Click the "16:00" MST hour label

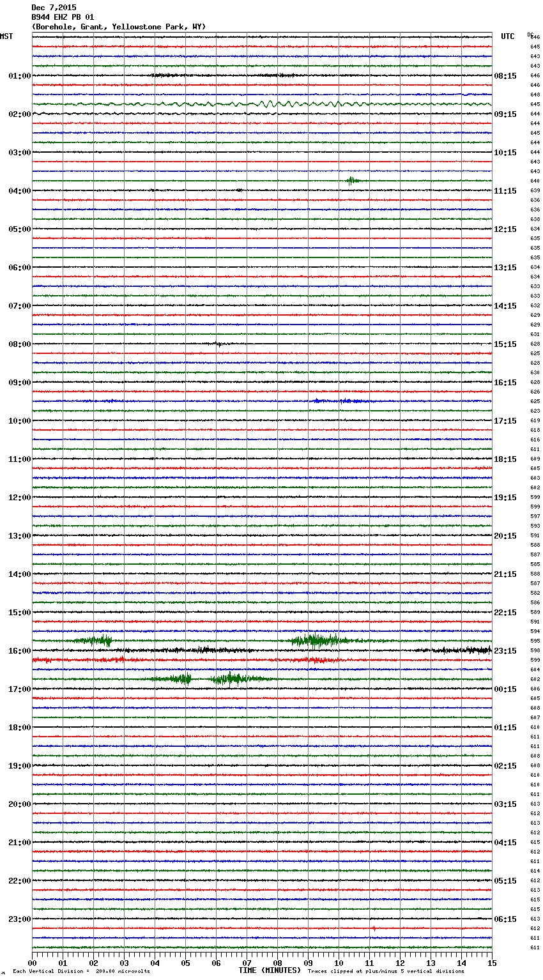[19, 651]
